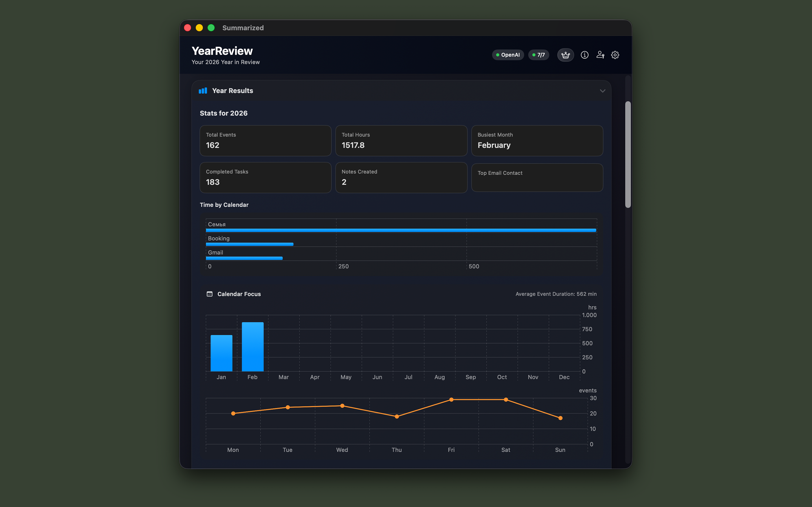Click the February bar in chart
This screenshot has height=507, width=812.
tap(253, 347)
